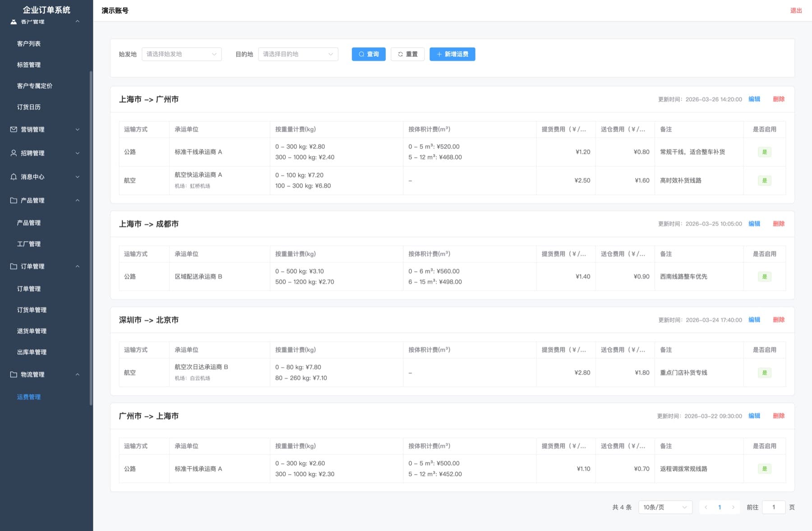Click the ¥2.80 pickup fee cell
Image resolution: width=812 pixels, height=531 pixels.
pyautogui.click(x=566, y=373)
